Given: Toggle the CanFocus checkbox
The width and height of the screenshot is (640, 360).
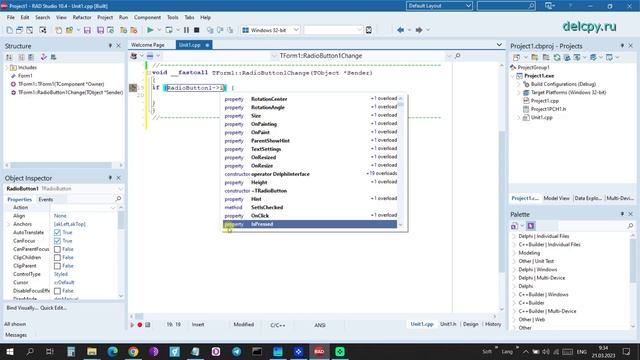Looking at the screenshot, I should (57, 241).
